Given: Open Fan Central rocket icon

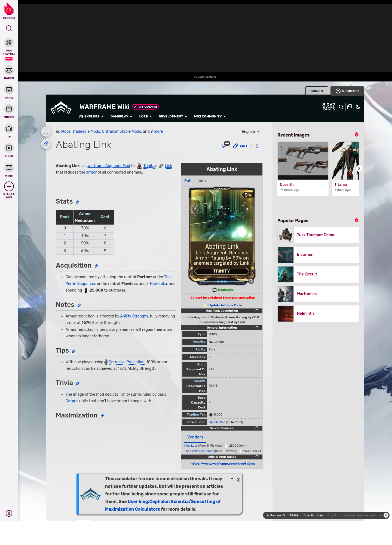Looking at the screenshot, I should click(9, 43).
